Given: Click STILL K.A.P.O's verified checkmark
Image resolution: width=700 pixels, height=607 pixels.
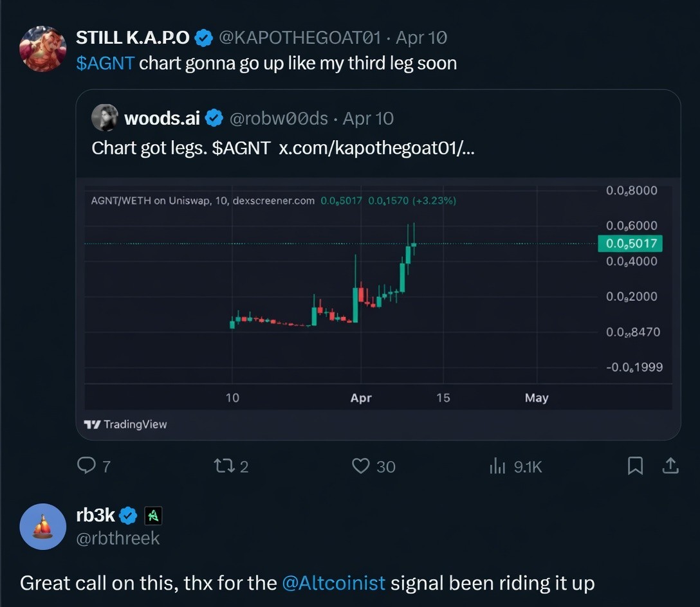Looking at the screenshot, I should point(204,37).
